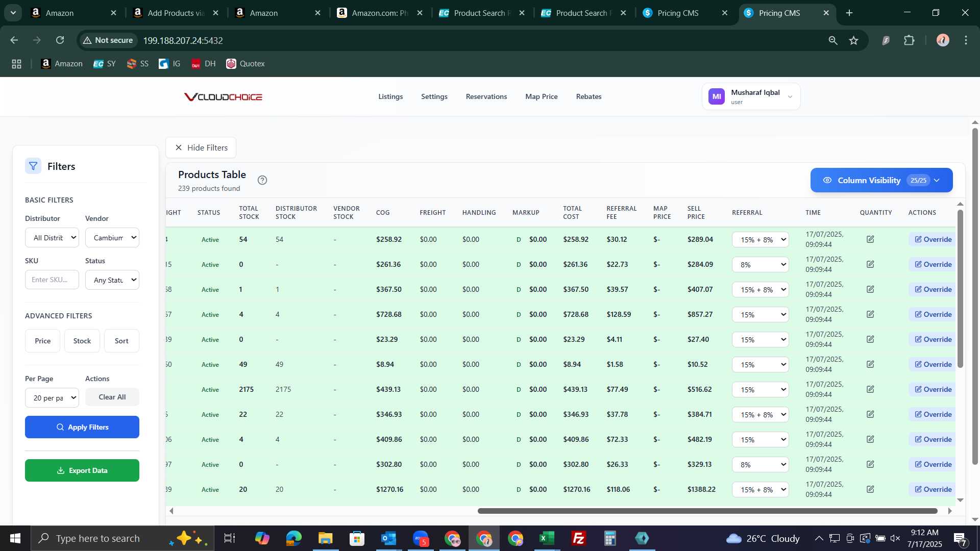Open File Explorer from the taskbar

point(325,538)
